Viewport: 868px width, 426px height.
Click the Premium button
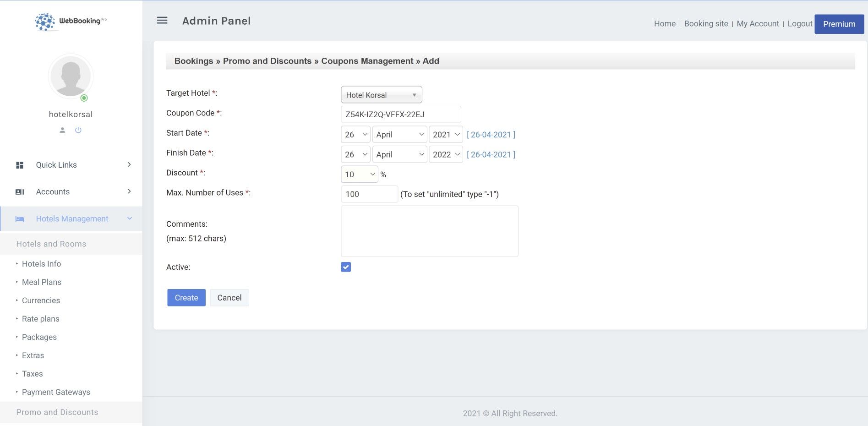839,24
